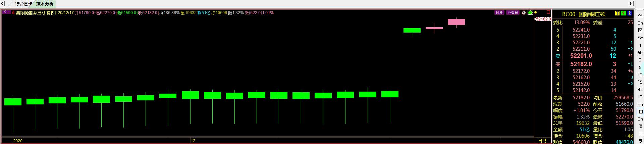Click the 12 month marker on time axis
Screen dimensions: 644x144
tap(193, 141)
